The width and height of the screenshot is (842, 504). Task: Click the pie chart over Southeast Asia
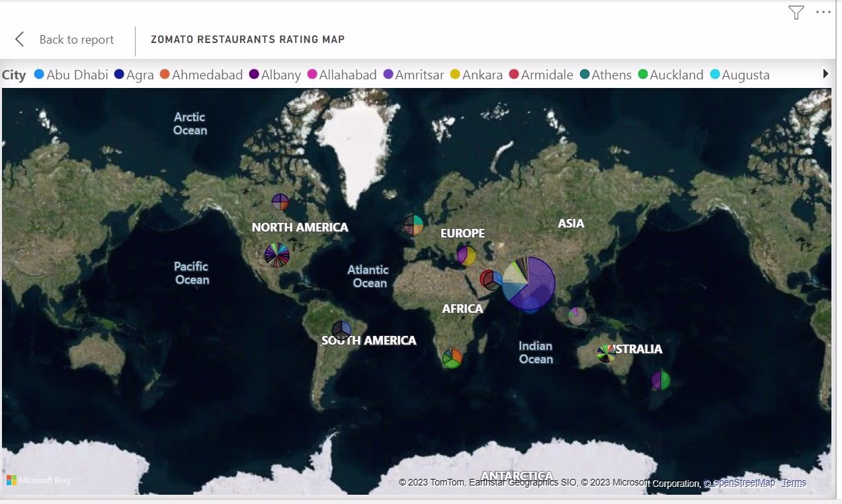tap(577, 315)
